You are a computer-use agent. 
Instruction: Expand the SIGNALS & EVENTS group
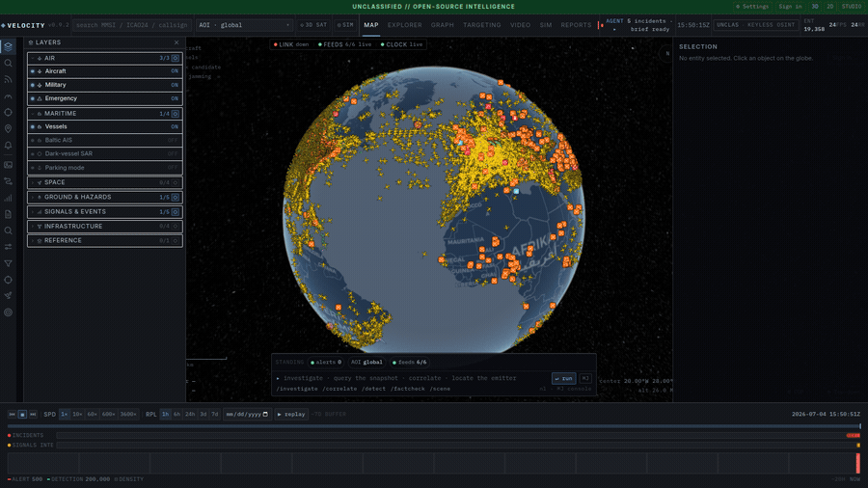coord(33,212)
